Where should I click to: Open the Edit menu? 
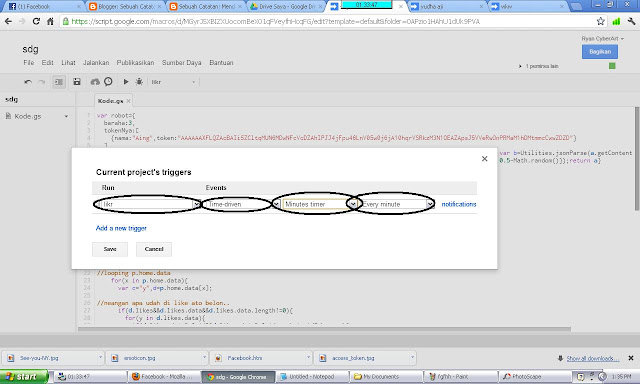(47, 63)
